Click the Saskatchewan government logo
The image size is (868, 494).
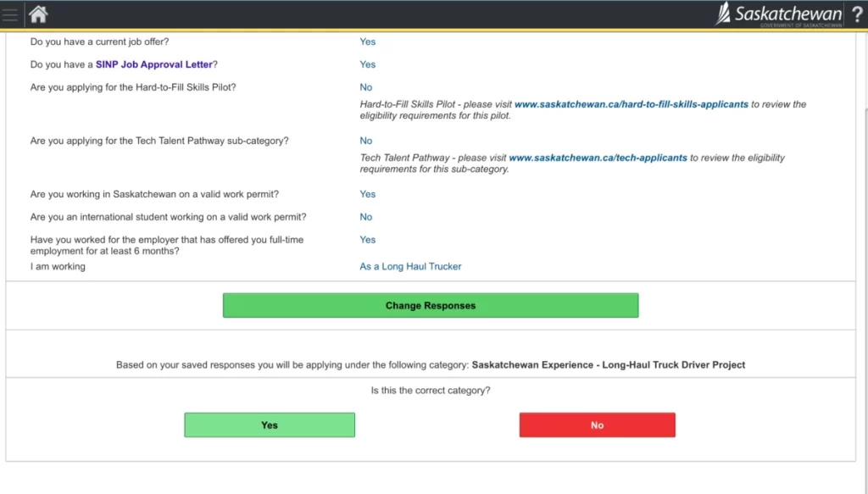click(x=778, y=14)
